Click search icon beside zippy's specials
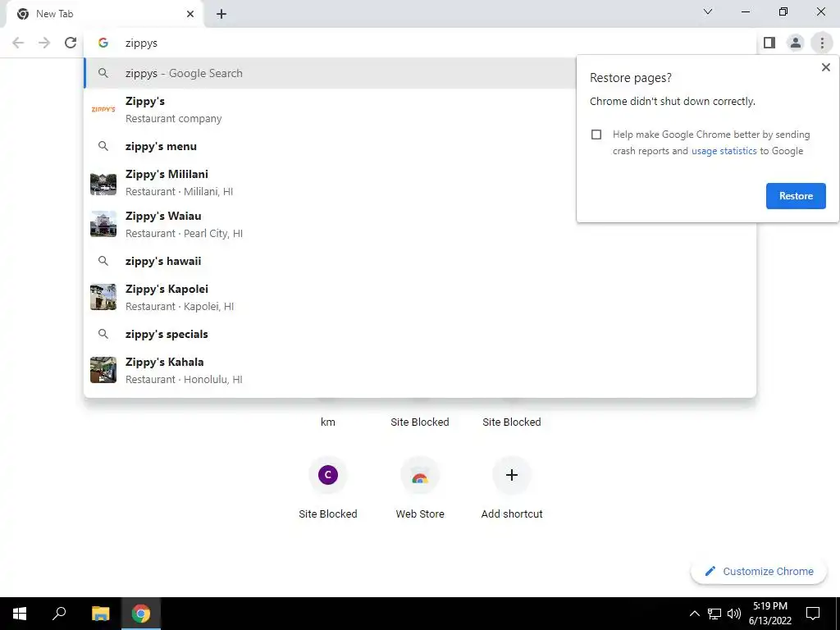The width and height of the screenshot is (840, 630). click(x=103, y=334)
